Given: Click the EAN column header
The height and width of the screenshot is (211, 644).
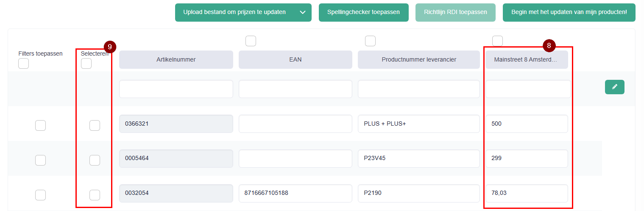Looking at the screenshot, I should (x=295, y=60).
